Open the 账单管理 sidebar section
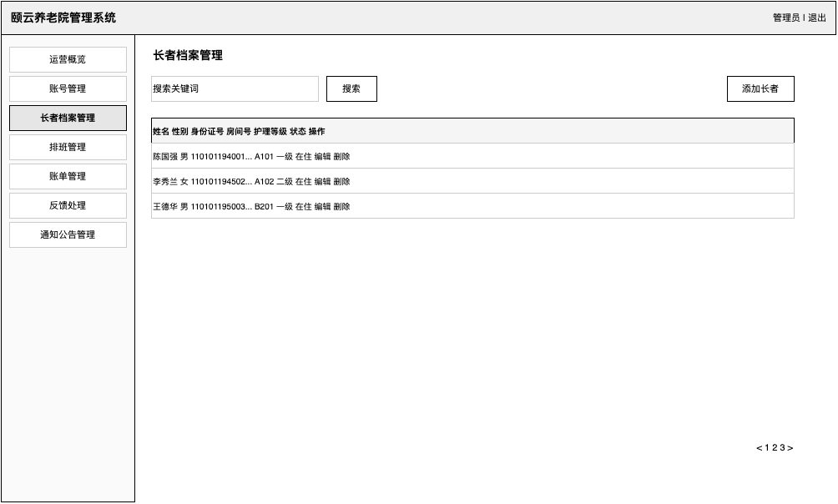 (x=68, y=176)
